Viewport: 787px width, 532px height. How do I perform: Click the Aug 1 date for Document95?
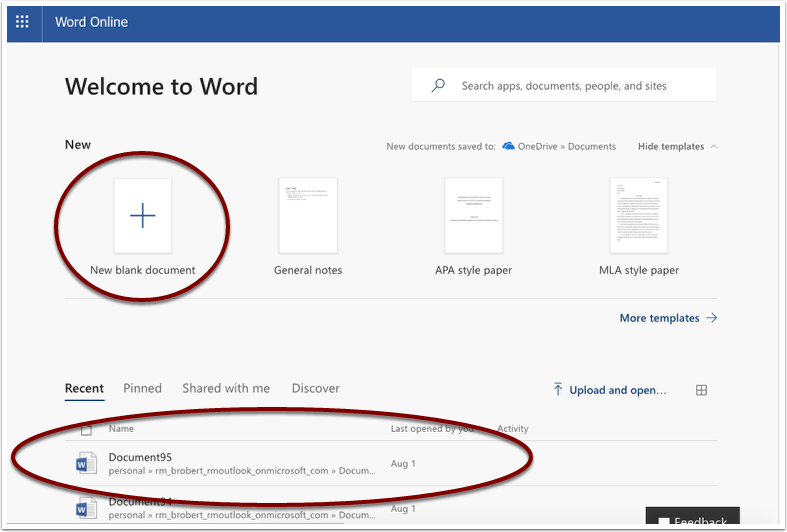(403, 464)
